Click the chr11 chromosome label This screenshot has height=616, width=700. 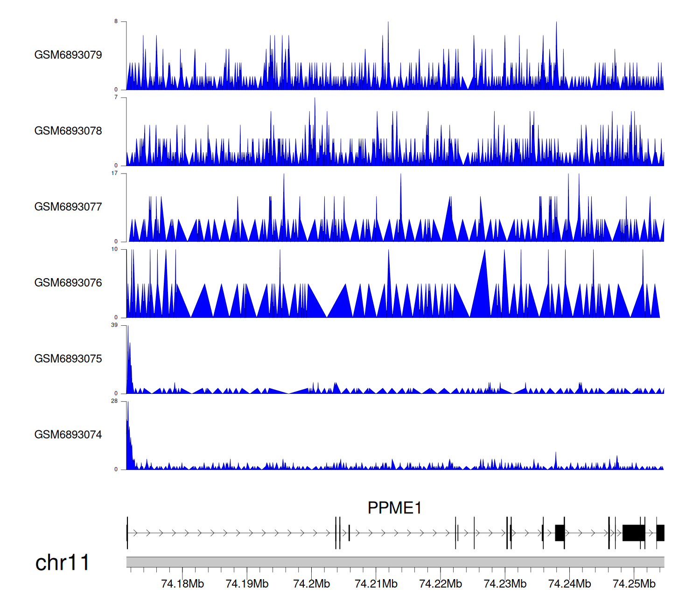coord(62,563)
